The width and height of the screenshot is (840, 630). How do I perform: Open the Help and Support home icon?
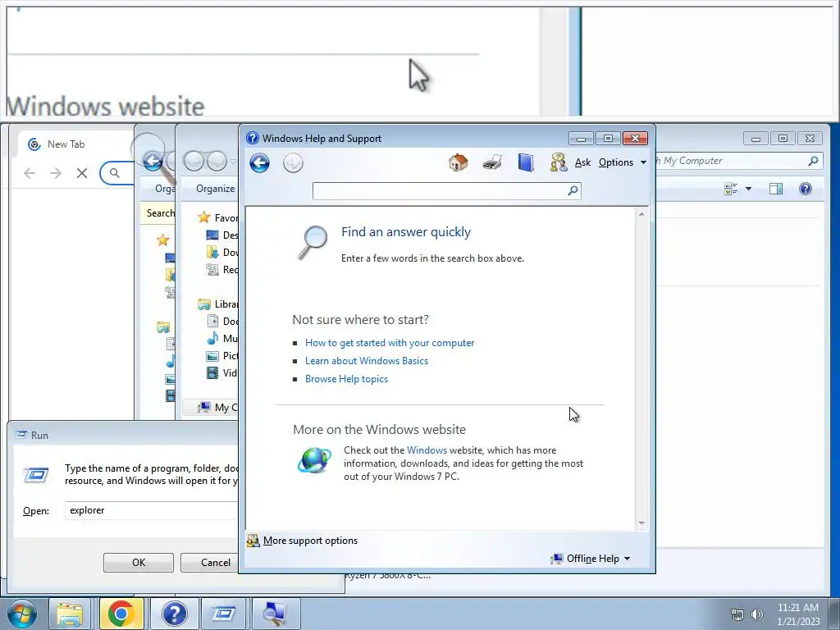coord(458,162)
